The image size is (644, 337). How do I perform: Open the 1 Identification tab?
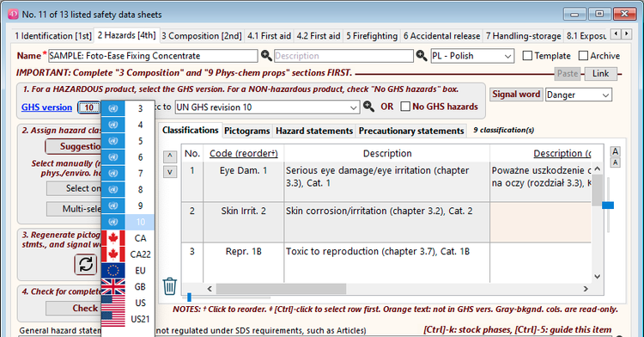click(53, 36)
